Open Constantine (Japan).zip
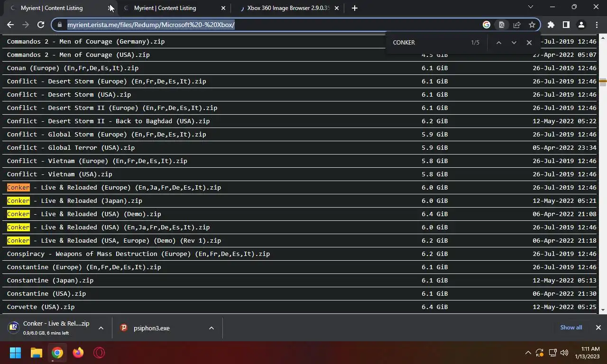This screenshot has height=364, width=607. point(50,280)
